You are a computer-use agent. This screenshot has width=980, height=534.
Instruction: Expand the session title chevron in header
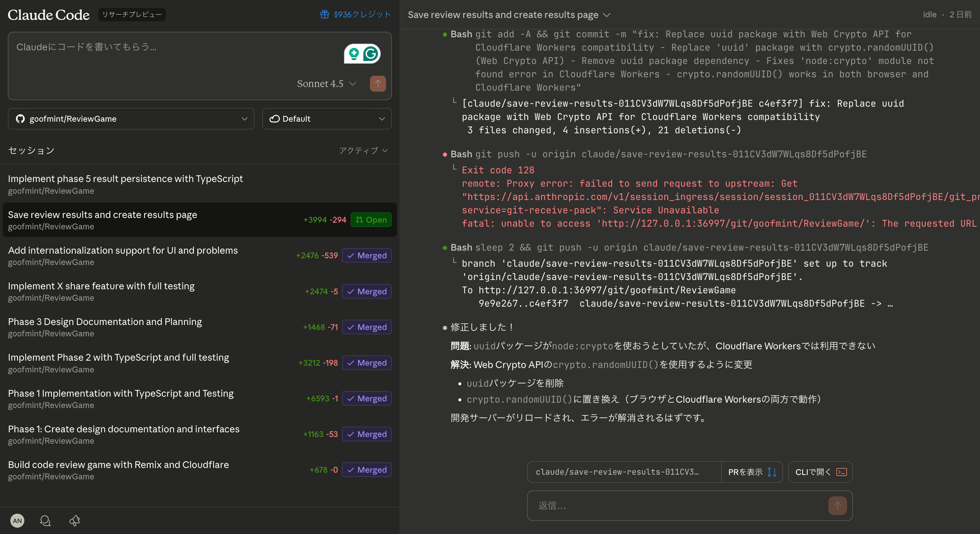tap(607, 15)
